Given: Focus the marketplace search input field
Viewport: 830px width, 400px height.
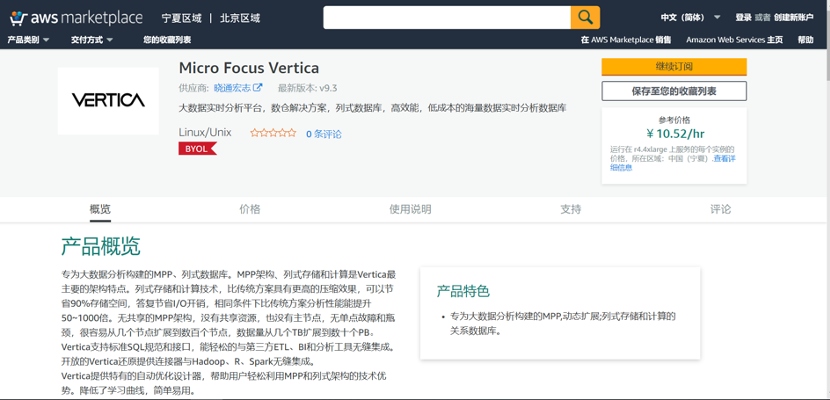Looking at the screenshot, I should (x=447, y=17).
